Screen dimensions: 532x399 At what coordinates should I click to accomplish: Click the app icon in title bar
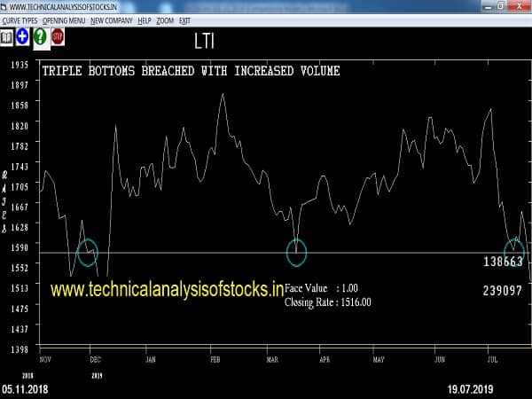click(4, 6)
